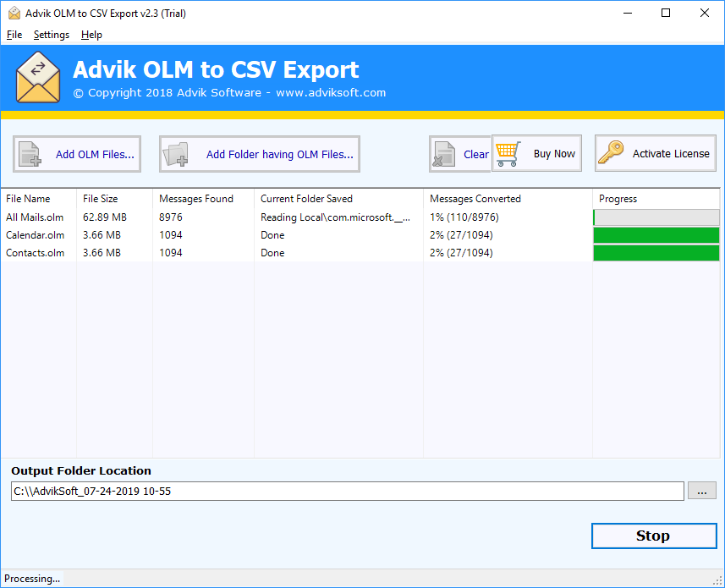Image resolution: width=725 pixels, height=588 pixels.
Task: Minimize the Advik OLM to CSV window
Action: (x=628, y=13)
